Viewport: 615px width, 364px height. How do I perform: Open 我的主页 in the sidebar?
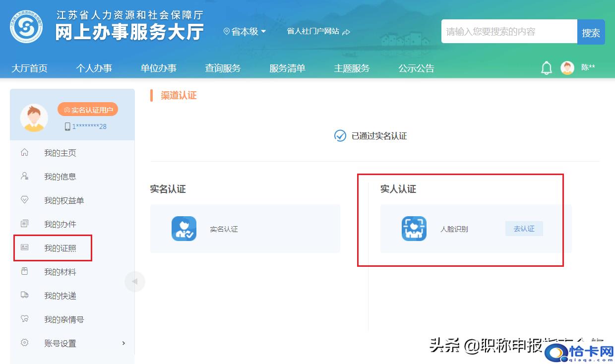[60, 153]
